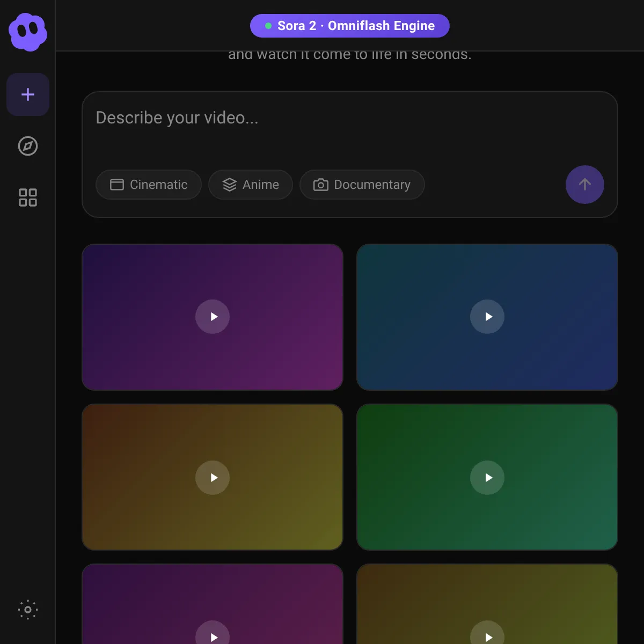Click the purple blob app logo
Screen dimensions: 644x644
coord(28,32)
